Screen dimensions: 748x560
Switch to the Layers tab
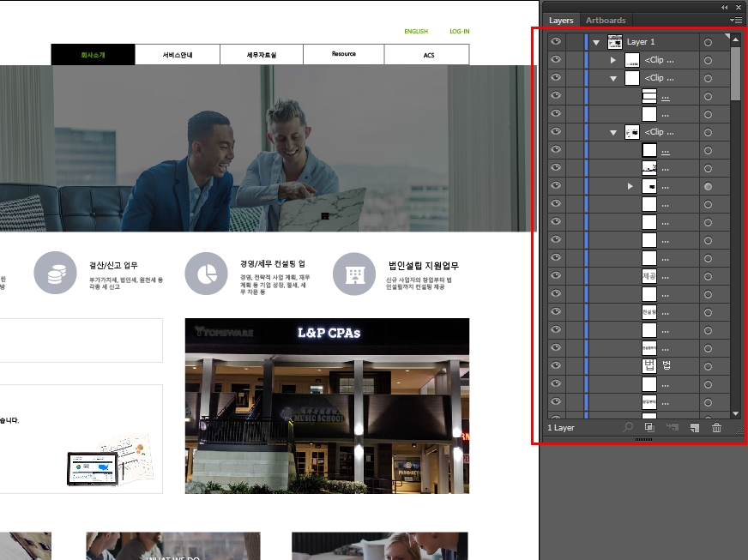(x=561, y=20)
